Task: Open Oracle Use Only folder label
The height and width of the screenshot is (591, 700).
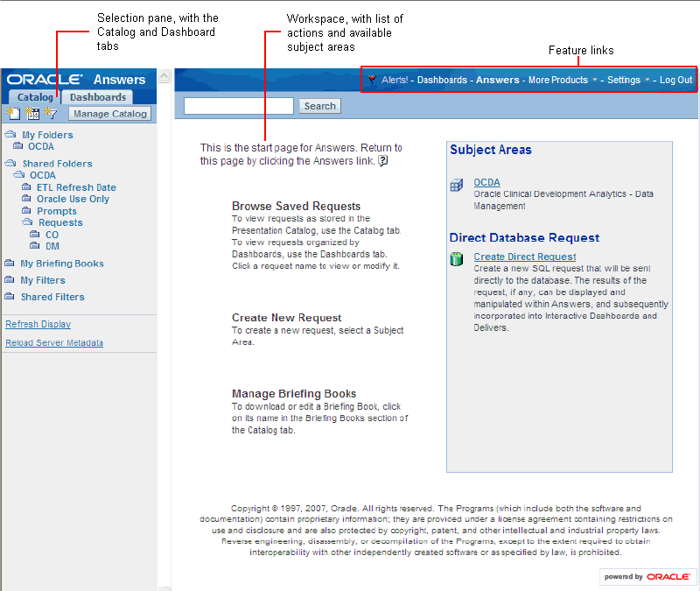Action: 73,199
